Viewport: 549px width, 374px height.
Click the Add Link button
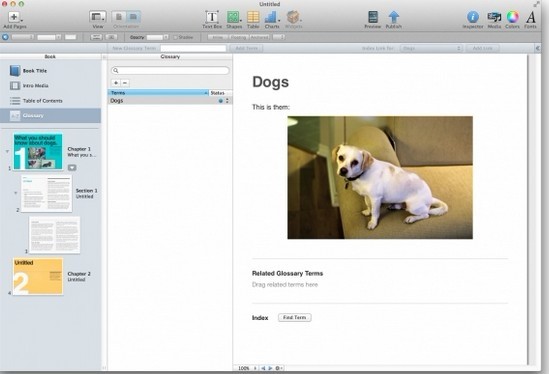click(483, 48)
